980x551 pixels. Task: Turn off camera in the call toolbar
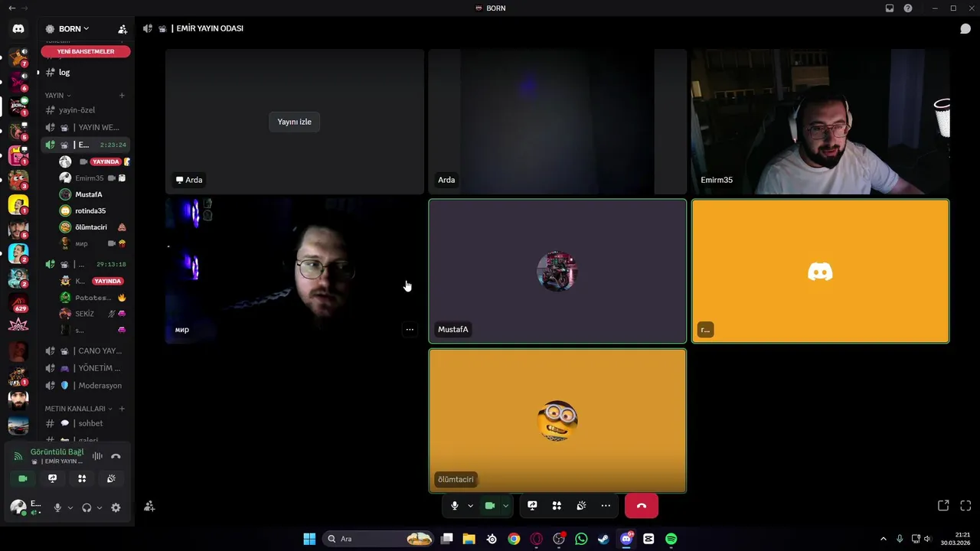tap(490, 506)
